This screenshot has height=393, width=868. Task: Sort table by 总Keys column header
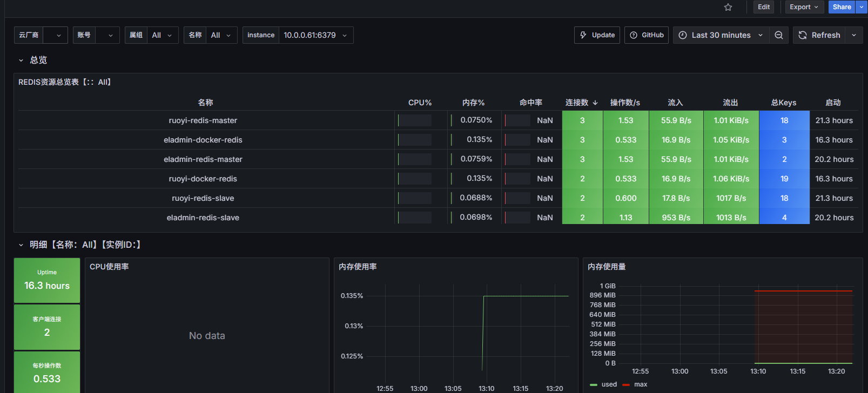coord(783,103)
